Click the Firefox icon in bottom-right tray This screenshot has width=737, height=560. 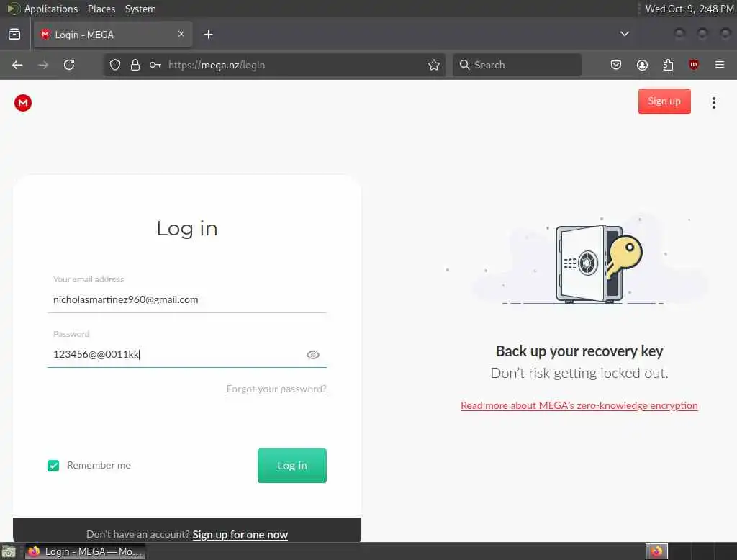tap(656, 551)
